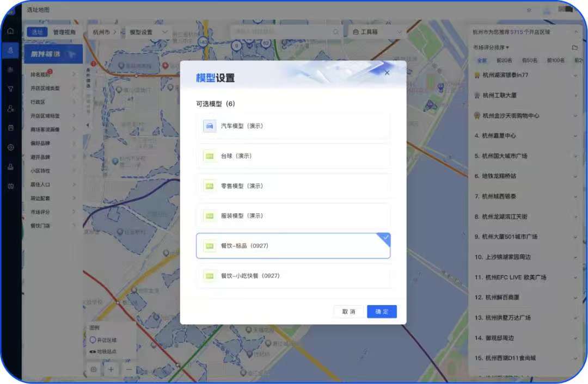588x384 pixels.
Task: Open the gear settings icon in sidebar
Action: [x=10, y=147]
